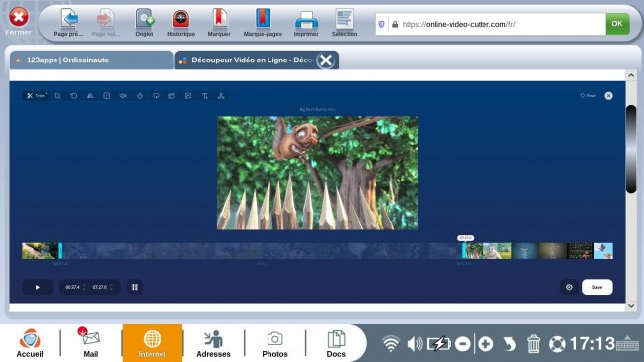This screenshot has height=362, width=644.
Task: Click the speaker volume icon
Action: click(x=415, y=344)
